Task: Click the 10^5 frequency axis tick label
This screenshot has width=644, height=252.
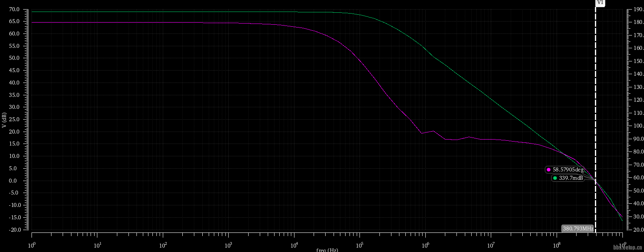Action: pos(360,245)
